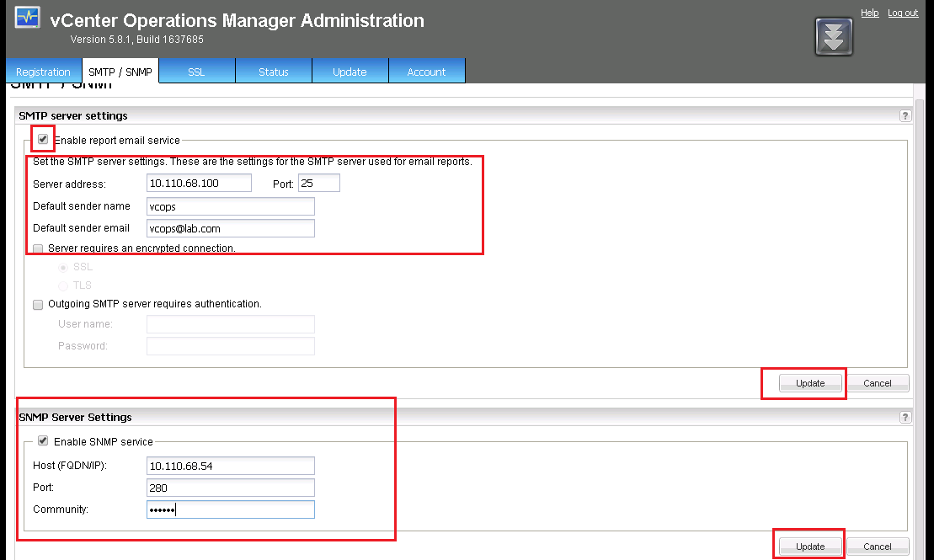Toggle Enable SNMP service checkbox

tap(43, 440)
